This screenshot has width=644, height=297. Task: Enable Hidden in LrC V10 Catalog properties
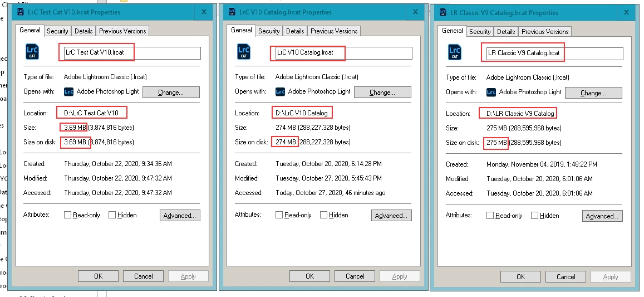[x=323, y=215]
